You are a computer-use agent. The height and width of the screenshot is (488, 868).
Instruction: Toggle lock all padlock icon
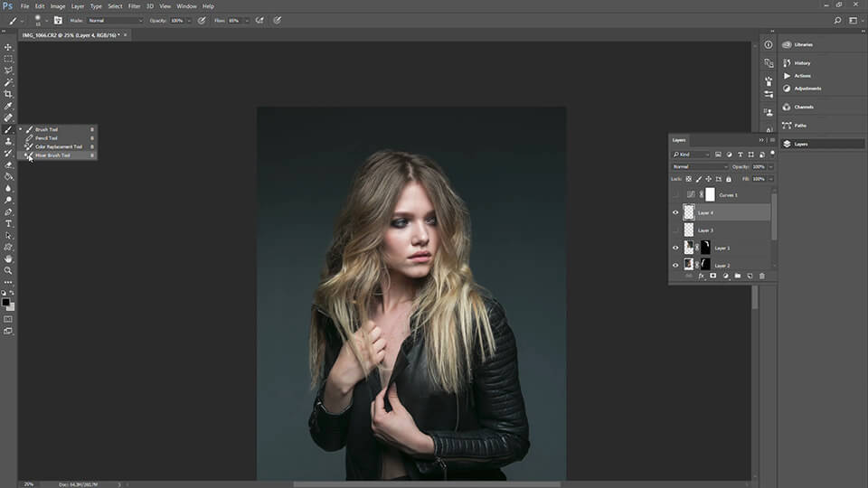coord(729,179)
